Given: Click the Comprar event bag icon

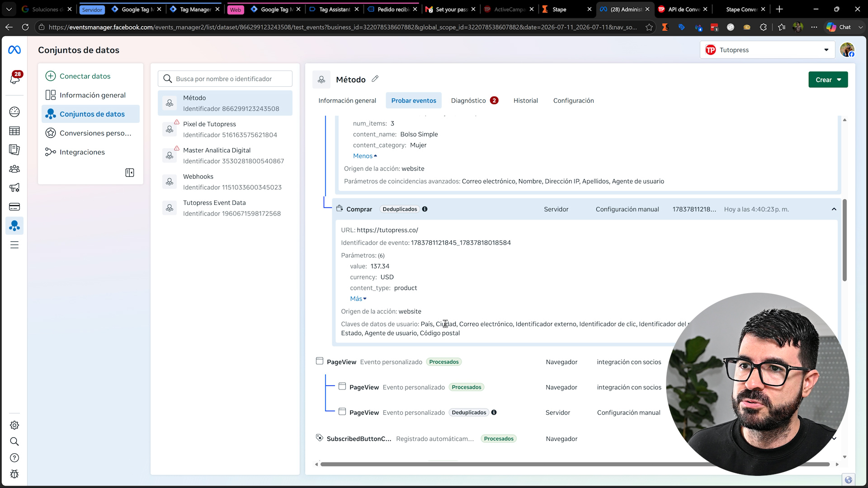Looking at the screenshot, I should pos(340,208).
